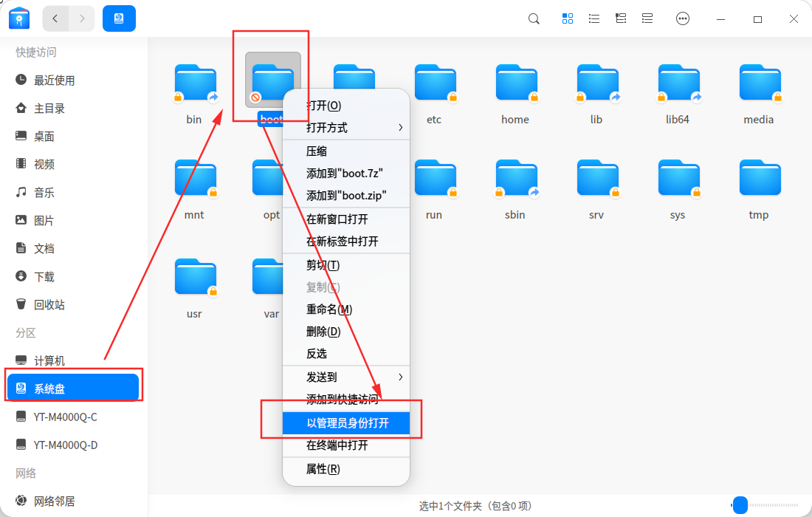Choose 在终端中打开
812x517 pixels.
[x=346, y=445]
